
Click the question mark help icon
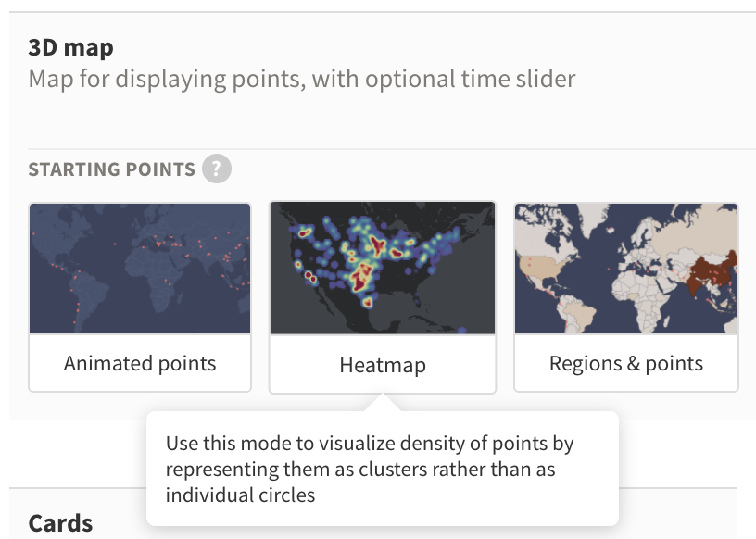pyautogui.click(x=218, y=169)
